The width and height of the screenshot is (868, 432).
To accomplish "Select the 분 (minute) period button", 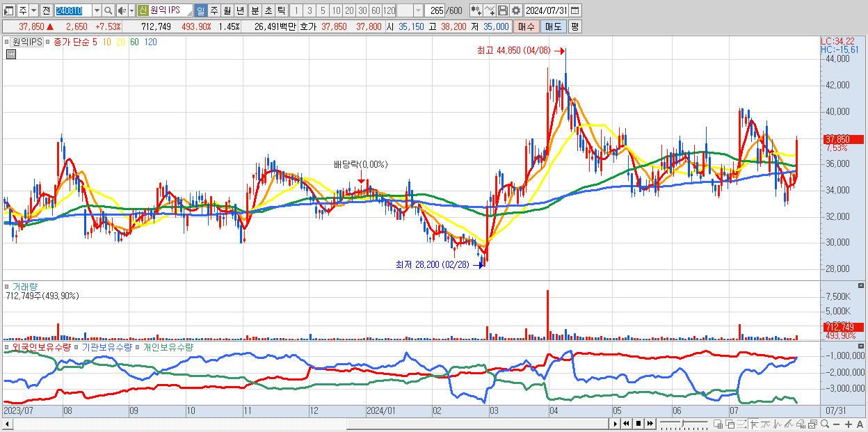I will click(x=255, y=10).
